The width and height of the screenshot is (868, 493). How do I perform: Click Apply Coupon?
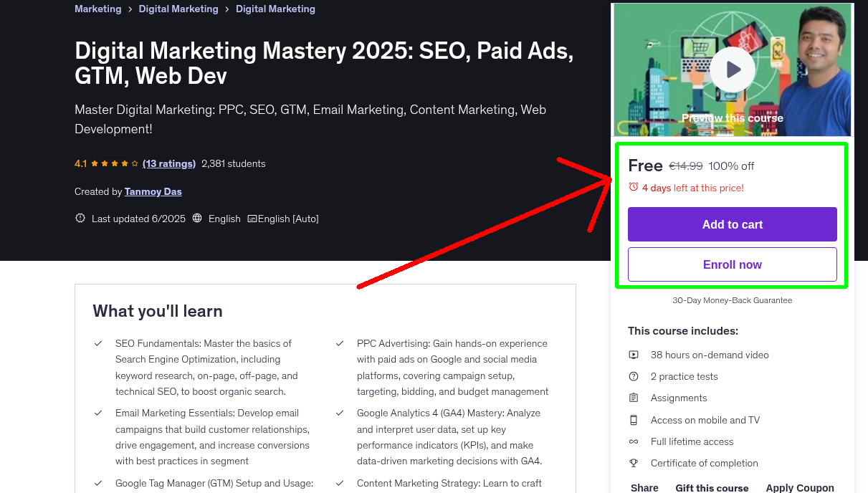799,487
